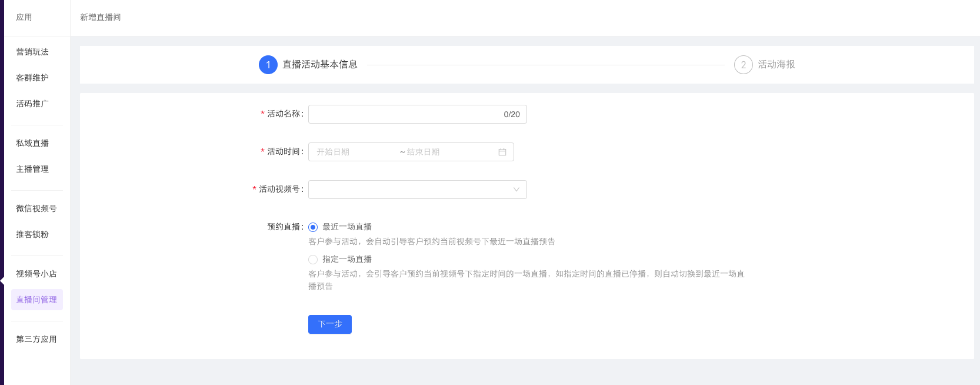Click the calendar icon in date range field
Screen dimensions: 980x385
pos(502,152)
